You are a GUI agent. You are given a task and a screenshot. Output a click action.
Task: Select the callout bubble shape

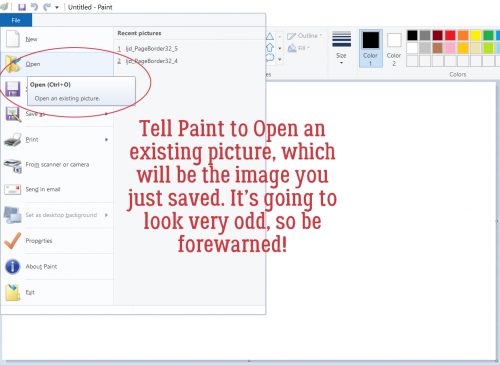pos(270,58)
